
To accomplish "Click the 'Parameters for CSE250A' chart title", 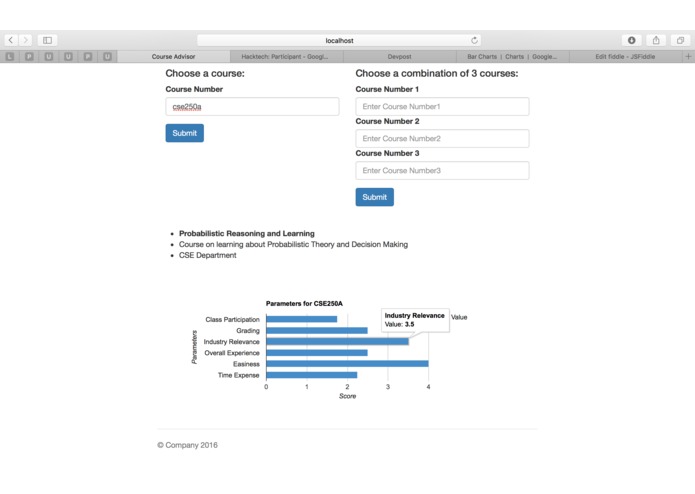I will point(304,303).
